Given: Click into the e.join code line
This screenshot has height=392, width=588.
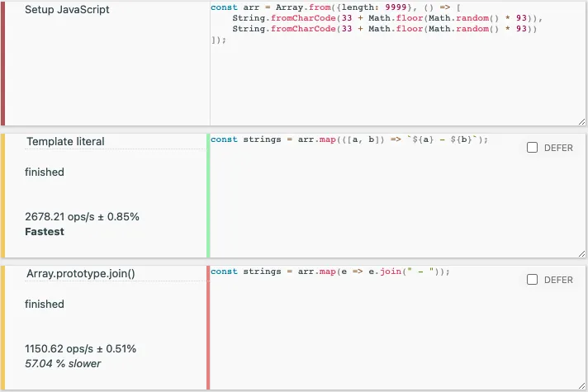Looking at the screenshot, I should pyautogui.click(x=330, y=272).
